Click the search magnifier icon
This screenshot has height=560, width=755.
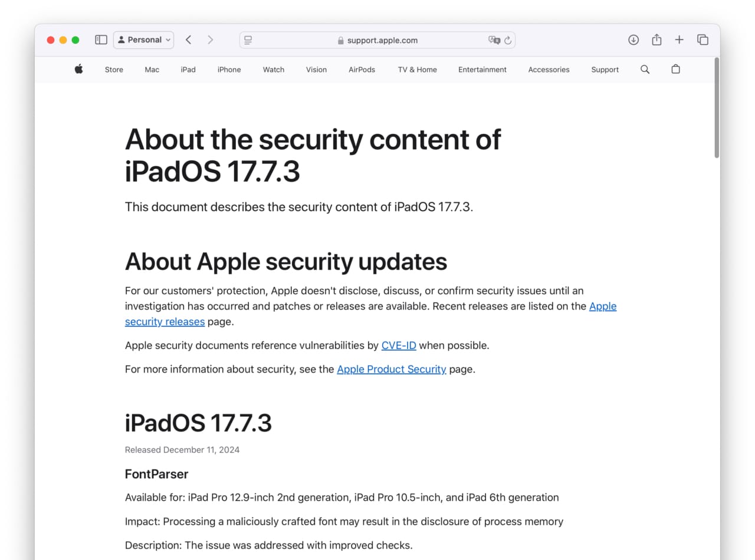click(645, 70)
